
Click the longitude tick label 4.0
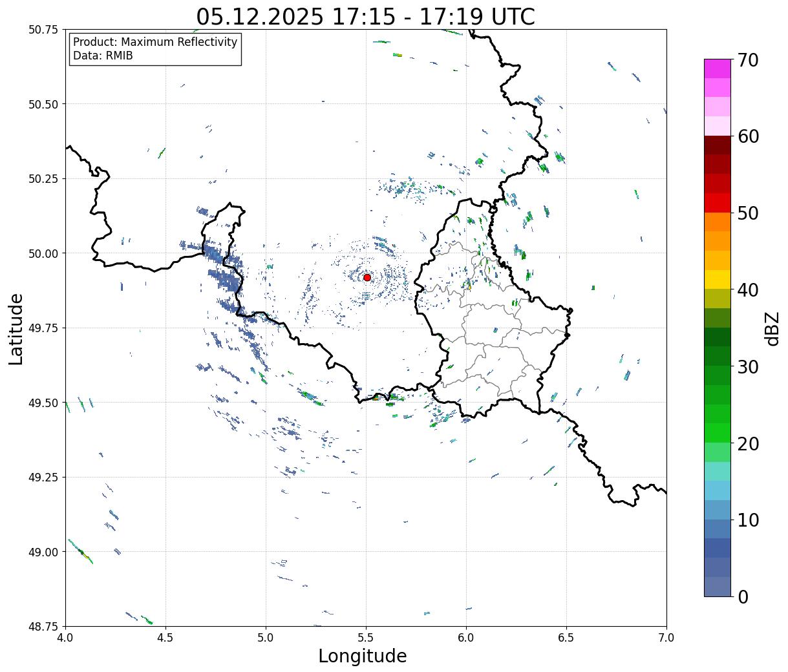pos(65,638)
